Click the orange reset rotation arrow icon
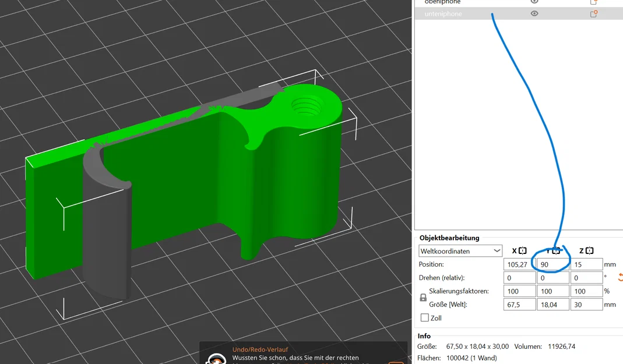 (x=620, y=277)
